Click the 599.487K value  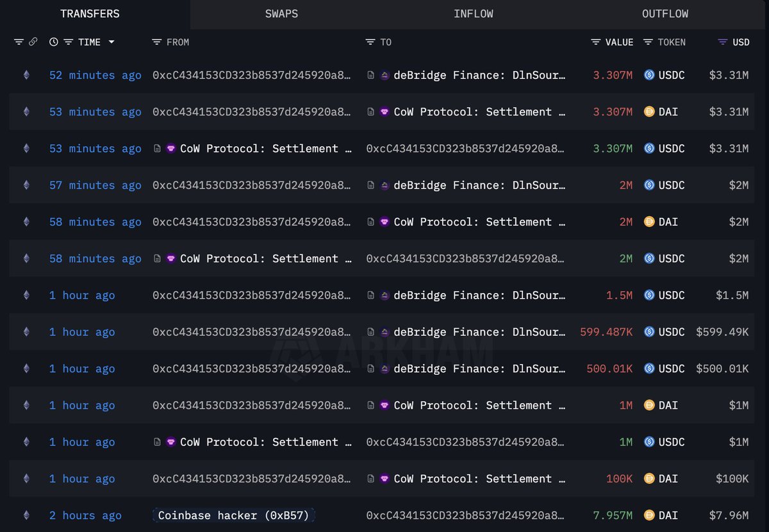click(606, 332)
